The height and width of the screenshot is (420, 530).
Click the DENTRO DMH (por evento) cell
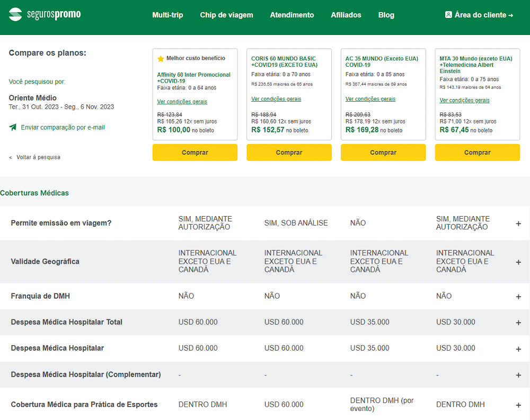382,405
